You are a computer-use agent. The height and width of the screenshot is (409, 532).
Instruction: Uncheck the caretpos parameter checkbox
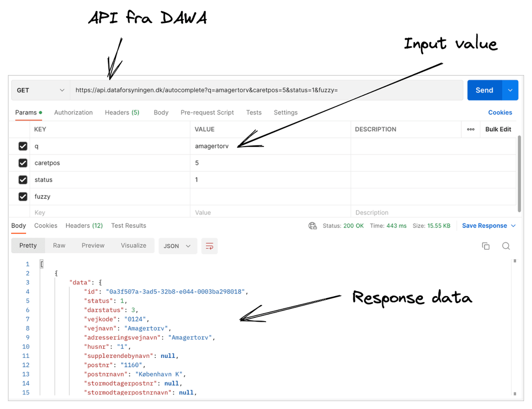point(23,163)
